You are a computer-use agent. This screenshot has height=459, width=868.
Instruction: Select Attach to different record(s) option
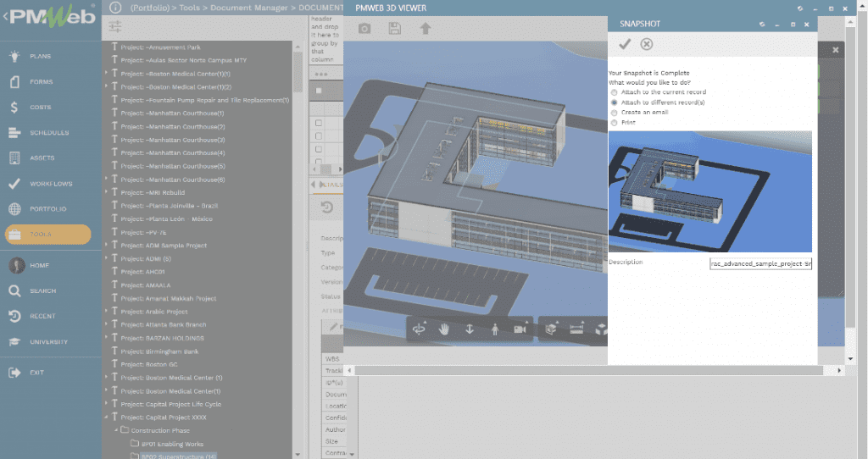(614, 102)
